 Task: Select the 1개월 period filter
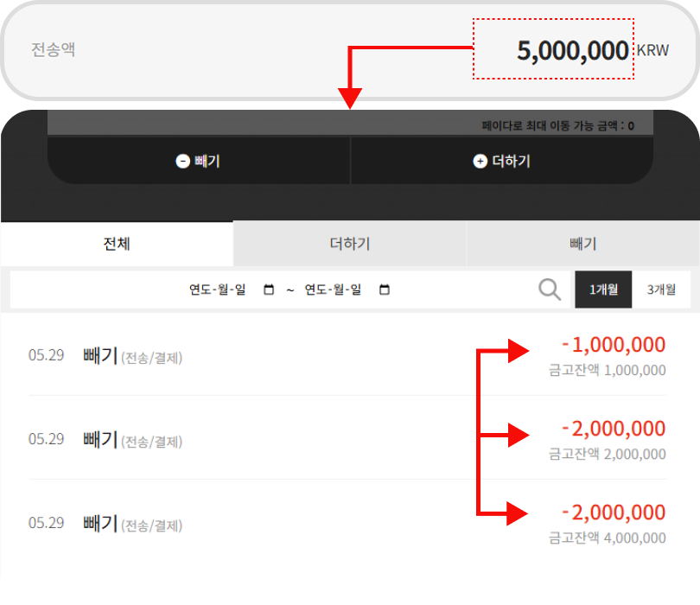[x=604, y=290]
